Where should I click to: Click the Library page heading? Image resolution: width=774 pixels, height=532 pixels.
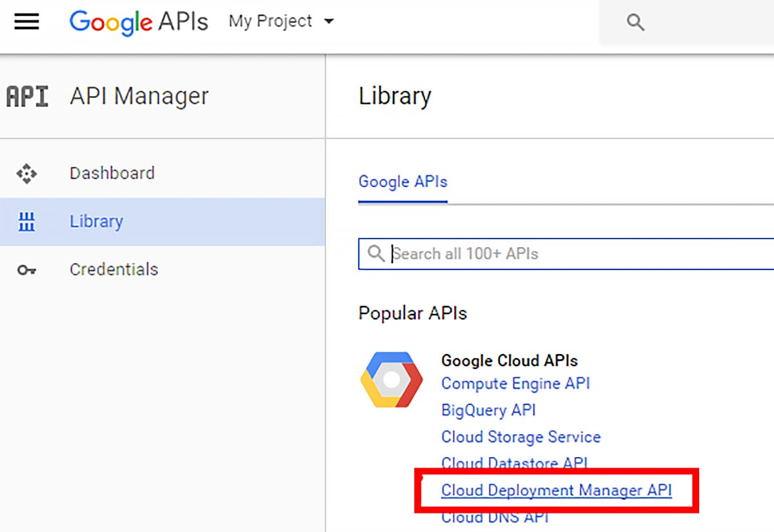click(x=395, y=97)
